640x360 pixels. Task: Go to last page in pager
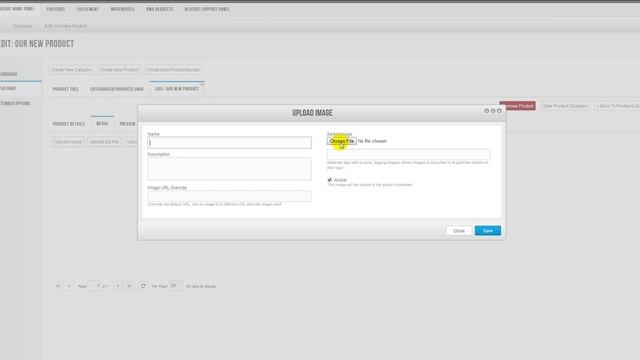[129, 286]
